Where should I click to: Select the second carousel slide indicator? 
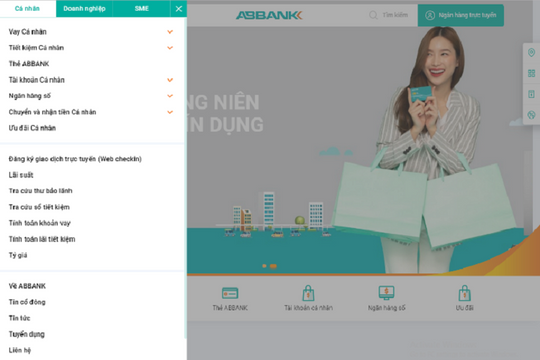273,266
